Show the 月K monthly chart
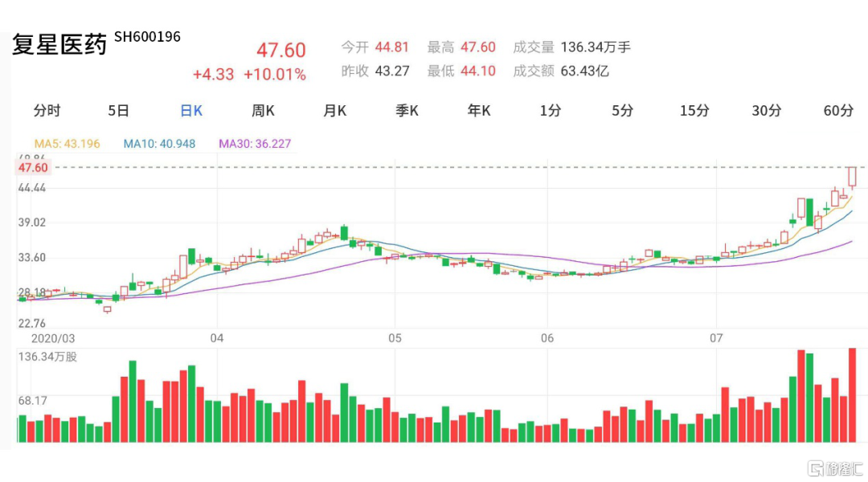The width and height of the screenshot is (868, 482). (x=335, y=111)
